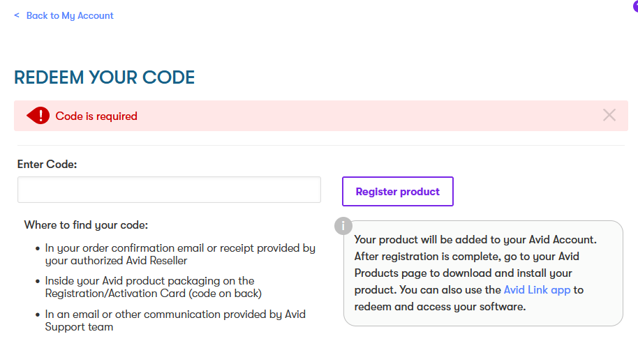Click the Your product will be added text

coord(475,240)
